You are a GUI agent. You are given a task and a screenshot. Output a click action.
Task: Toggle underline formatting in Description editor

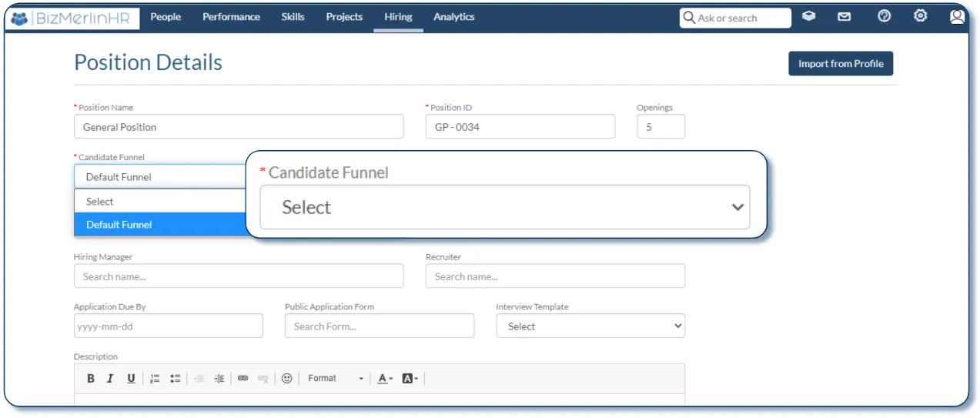131,378
